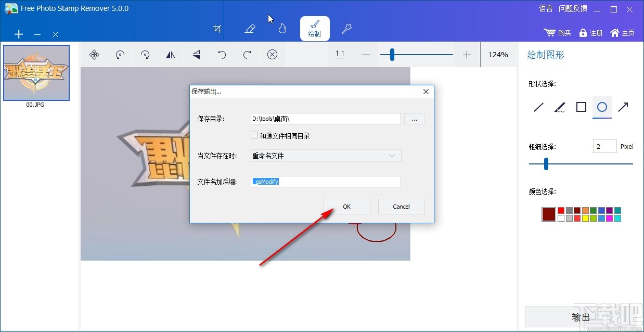Image resolution: width=644 pixels, height=332 pixels.
Task: Enable 和源文件相同目录 checkbox
Action: 254,135
